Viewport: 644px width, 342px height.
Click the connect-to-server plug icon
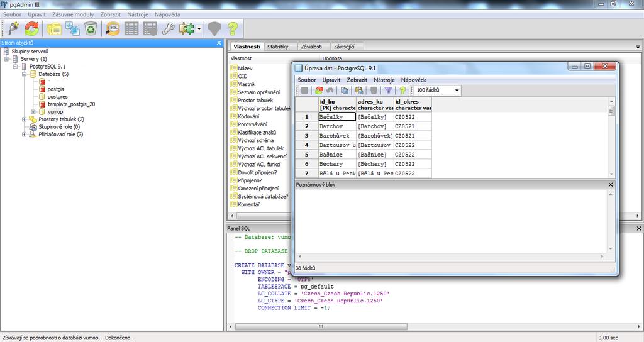click(x=13, y=29)
